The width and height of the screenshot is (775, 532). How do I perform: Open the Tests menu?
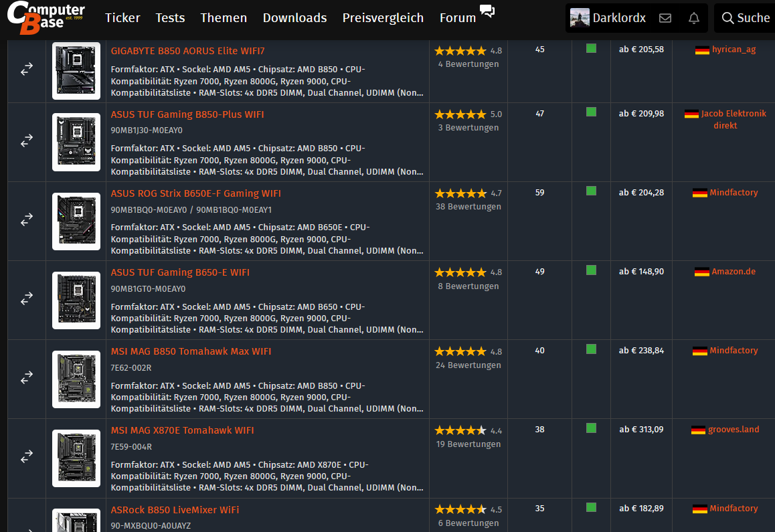(170, 18)
